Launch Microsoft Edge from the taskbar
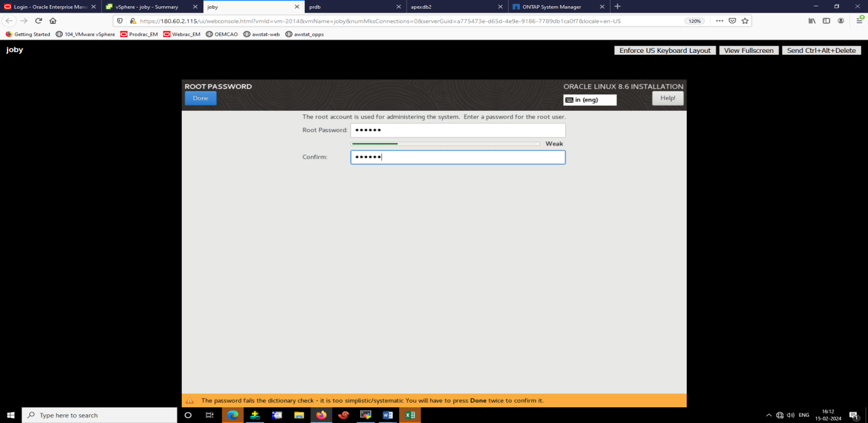This screenshot has height=423, width=868. (233, 415)
